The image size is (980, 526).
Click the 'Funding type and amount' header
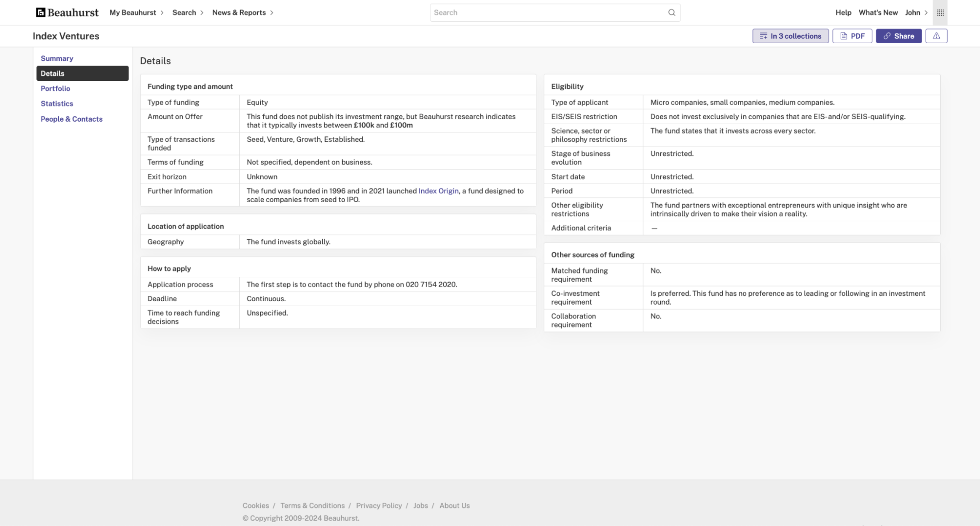coord(190,86)
